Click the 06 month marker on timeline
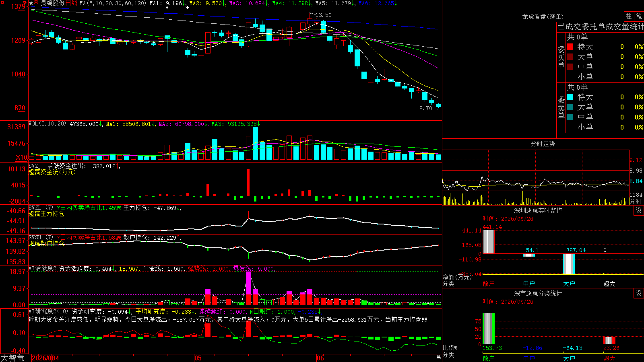The image size is (644, 362). 320,358
